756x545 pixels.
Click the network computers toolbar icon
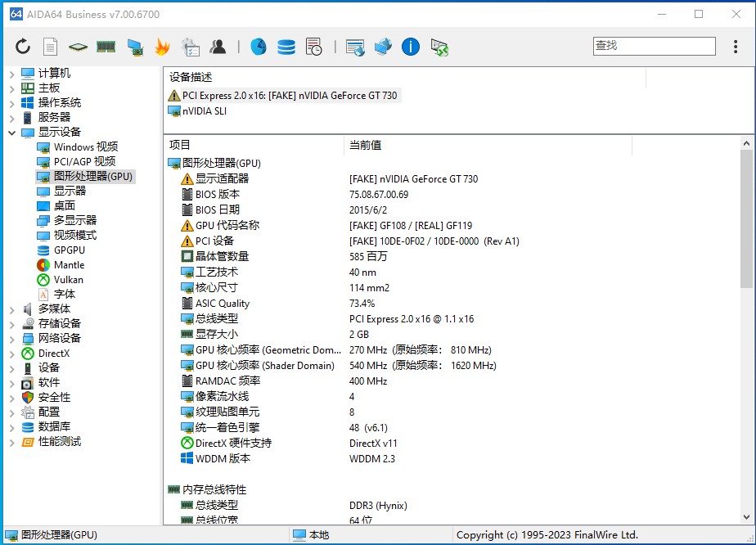tap(135, 47)
